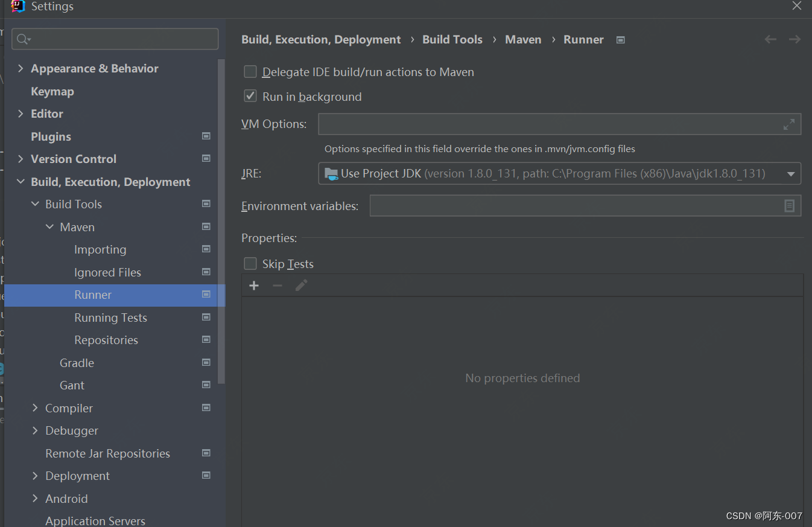Viewport: 812px width, 527px height.
Task: Navigate back with the left arrow
Action: (770, 39)
